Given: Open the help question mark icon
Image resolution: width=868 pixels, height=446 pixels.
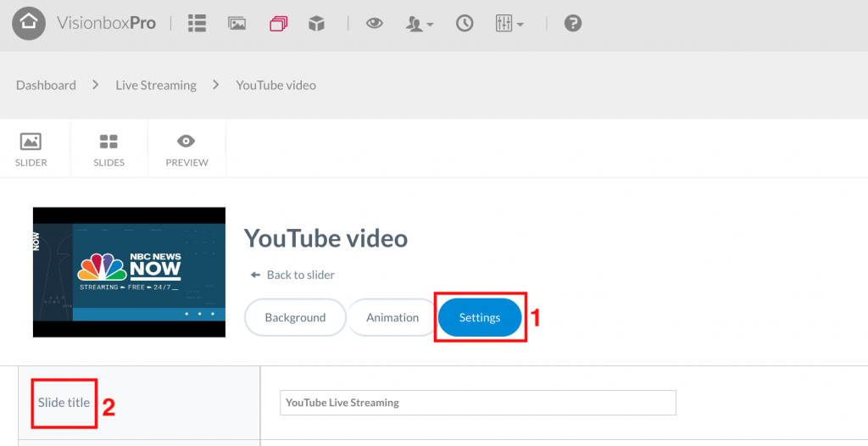Looking at the screenshot, I should click(573, 23).
